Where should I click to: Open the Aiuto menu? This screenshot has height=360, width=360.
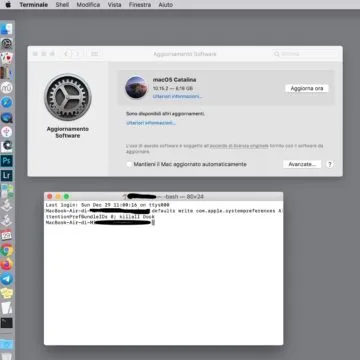(x=166, y=5)
